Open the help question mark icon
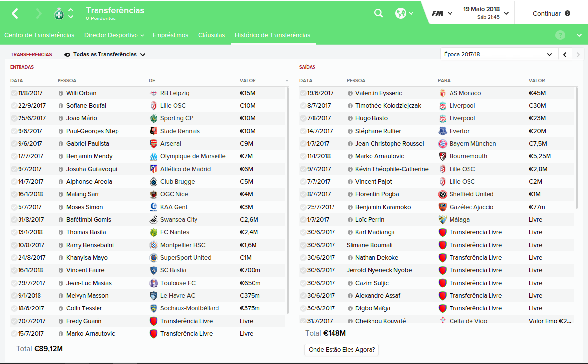Image resolution: width=588 pixels, height=364 pixels. [x=560, y=35]
